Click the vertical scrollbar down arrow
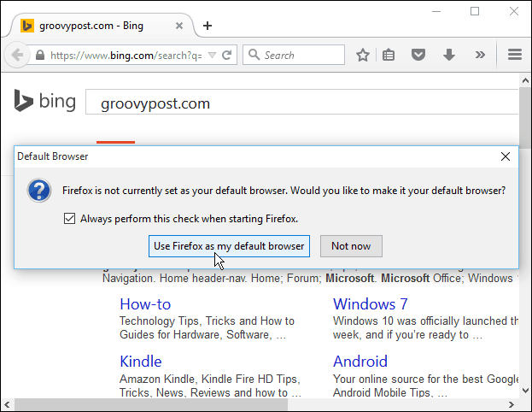The height and width of the screenshot is (412, 532). click(x=525, y=391)
